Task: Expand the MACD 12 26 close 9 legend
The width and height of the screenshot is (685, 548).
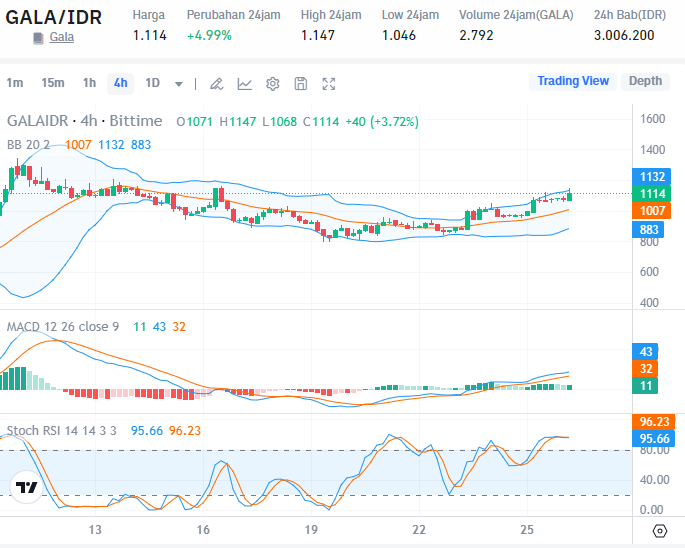Action: 63,326
